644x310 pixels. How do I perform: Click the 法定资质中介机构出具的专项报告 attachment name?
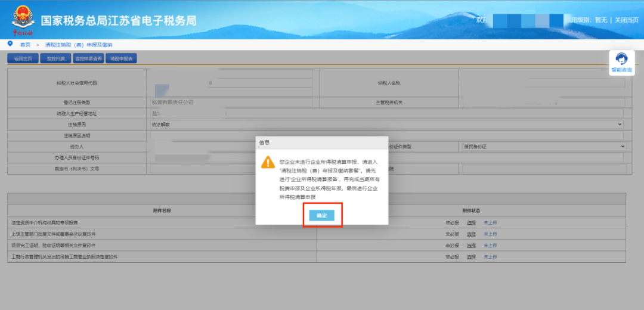[44, 222]
